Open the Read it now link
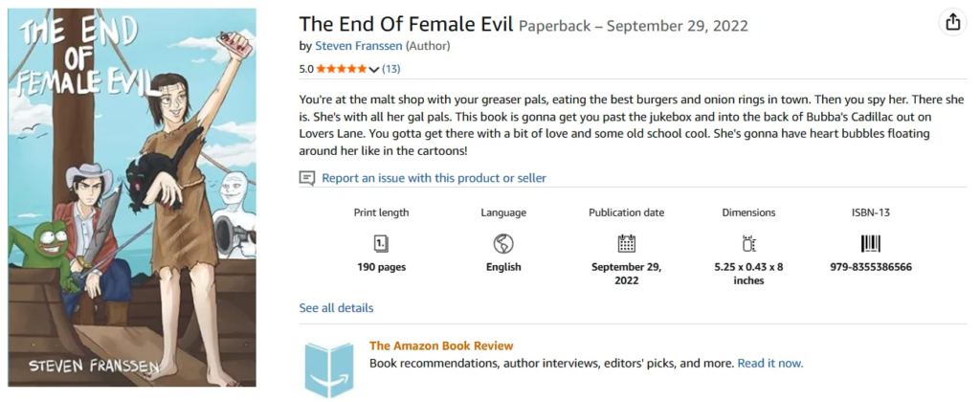Viewport: 980px width, 402px height. pyautogui.click(x=770, y=364)
